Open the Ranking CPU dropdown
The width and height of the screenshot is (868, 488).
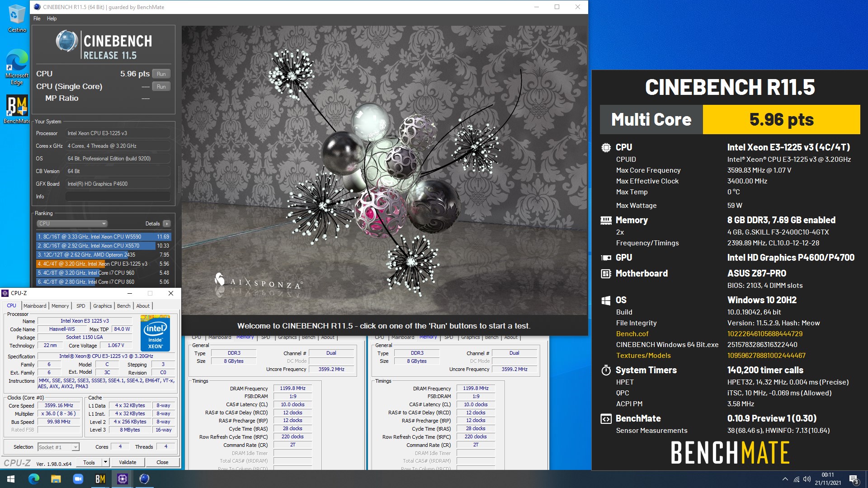pyautogui.click(x=72, y=224)
